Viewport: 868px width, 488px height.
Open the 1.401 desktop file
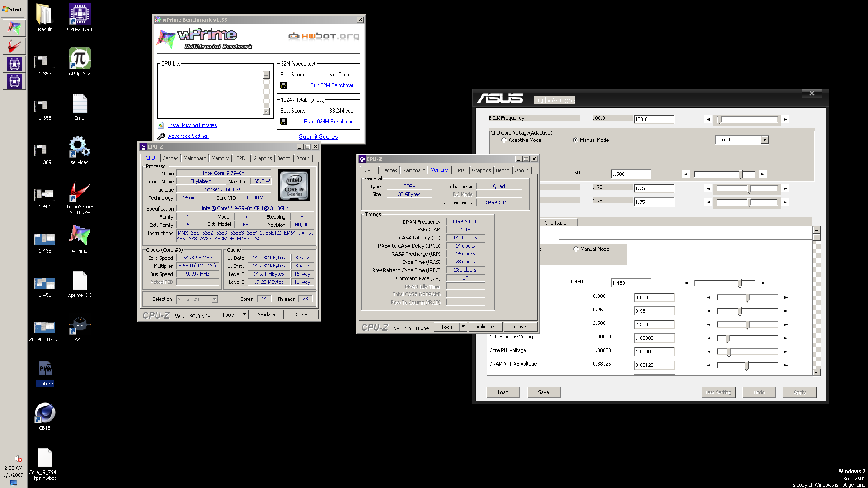click(x=45, y=198)
